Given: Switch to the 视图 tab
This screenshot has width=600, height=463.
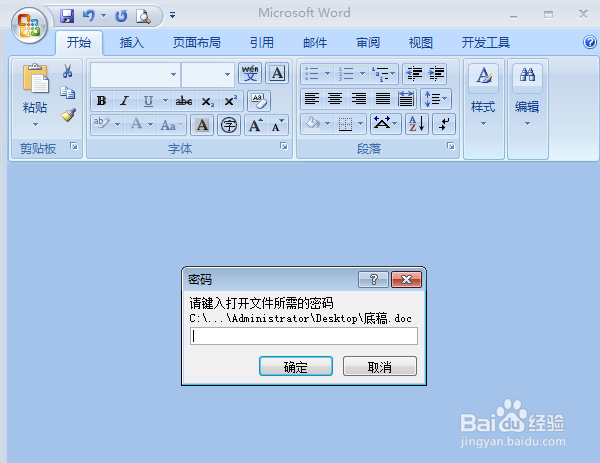Looking at the screenshot, I should click(421, 42).
